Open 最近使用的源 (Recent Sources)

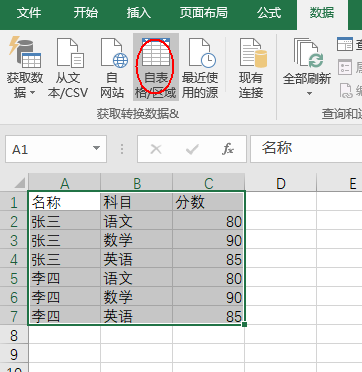200,67
